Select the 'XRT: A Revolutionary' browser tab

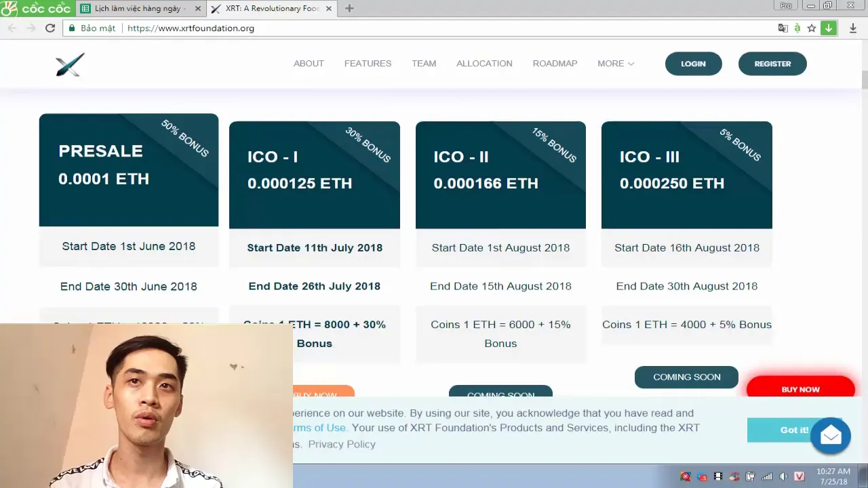(x=271, y=9)
